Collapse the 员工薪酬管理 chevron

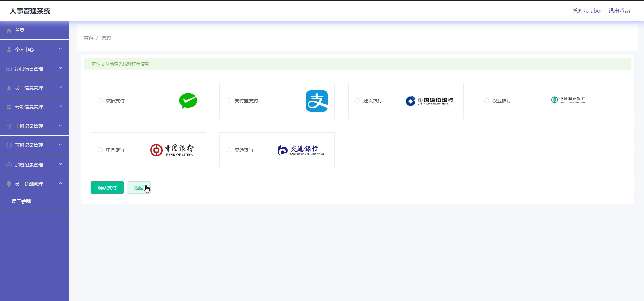coord(60,183)
